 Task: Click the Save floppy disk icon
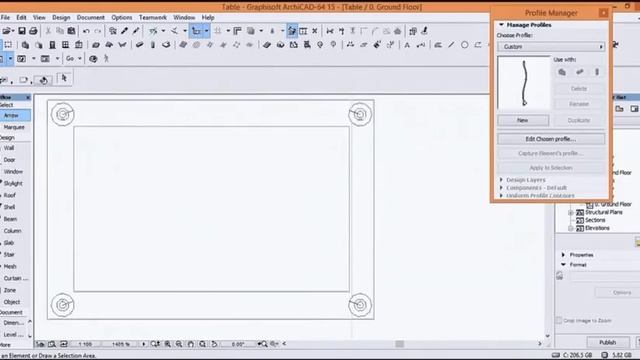pos(22,31)
